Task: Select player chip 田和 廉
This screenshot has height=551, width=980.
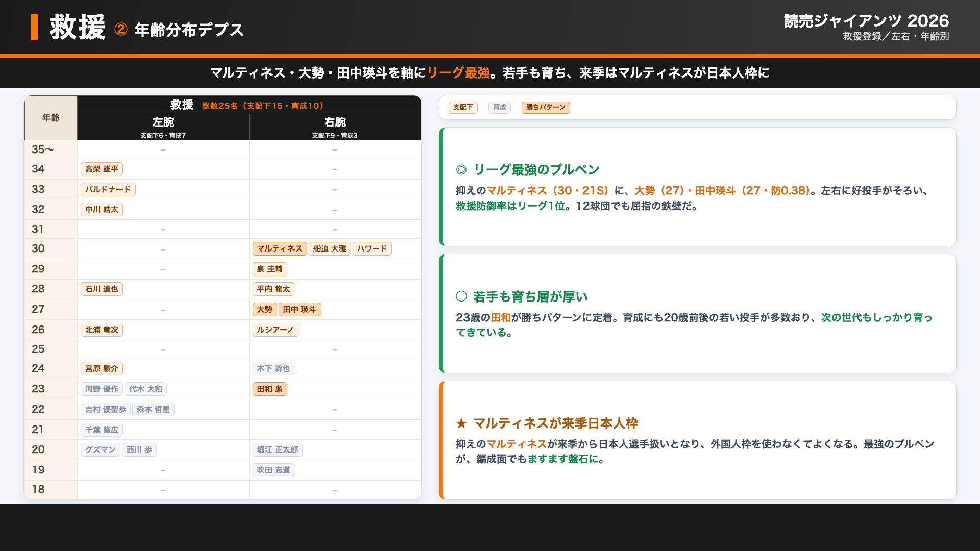Action: tap(269, 389)
